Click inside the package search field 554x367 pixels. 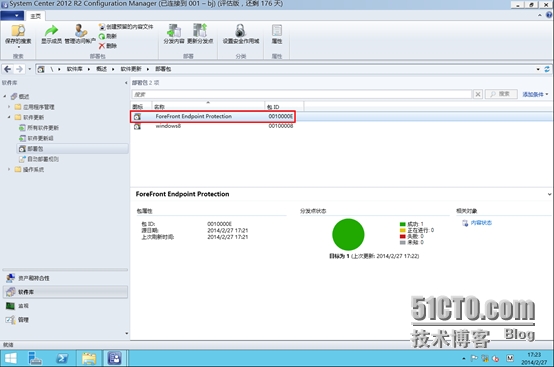302,94
